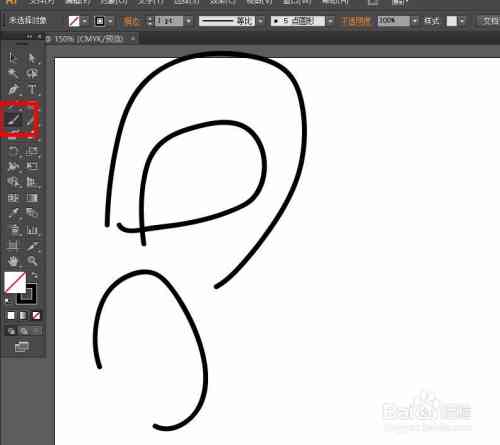Set paint mode to None
500x445 pixels.
click(x=36, y=315)
